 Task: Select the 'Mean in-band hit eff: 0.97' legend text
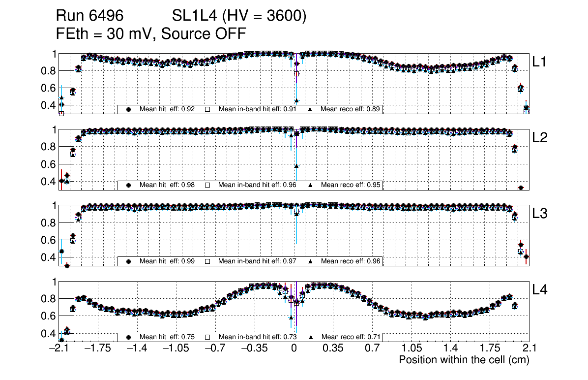click(257, 261)
